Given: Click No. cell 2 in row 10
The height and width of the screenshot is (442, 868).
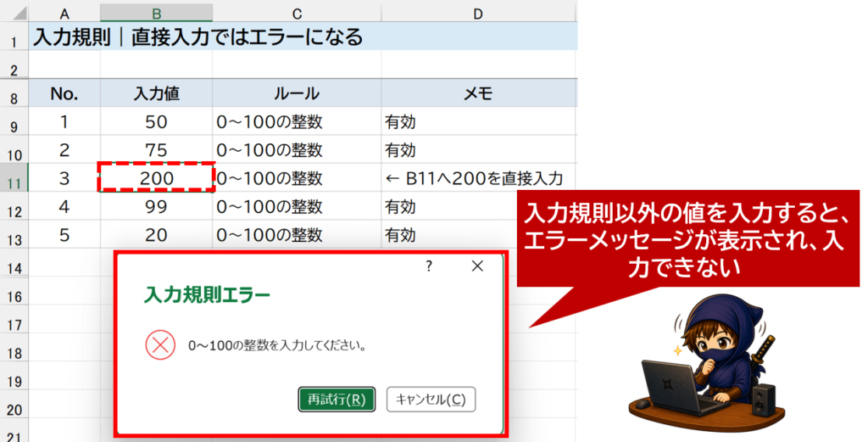Looking at the screenshot, I should (64, 149).
